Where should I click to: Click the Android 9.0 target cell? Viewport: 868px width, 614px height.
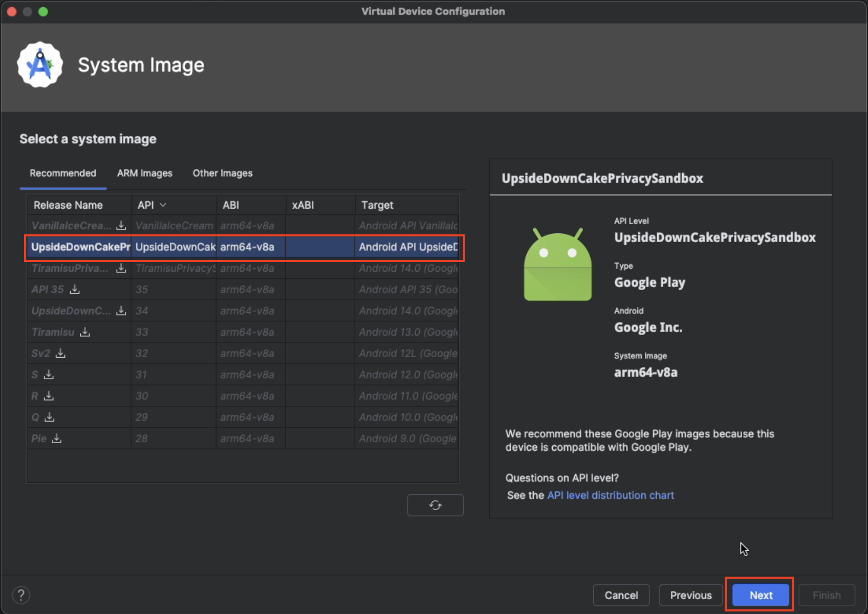[407, 438]
